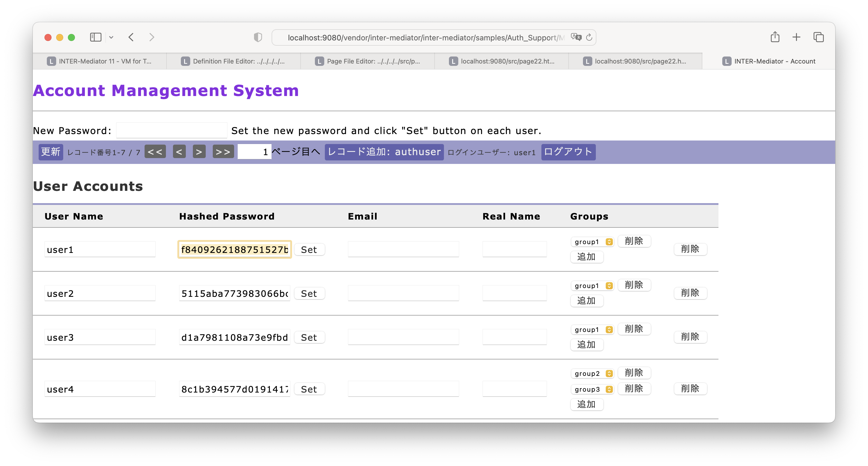Click the page number input field
This screenshot has width=868, height=466.
click(x=254, y=152)
